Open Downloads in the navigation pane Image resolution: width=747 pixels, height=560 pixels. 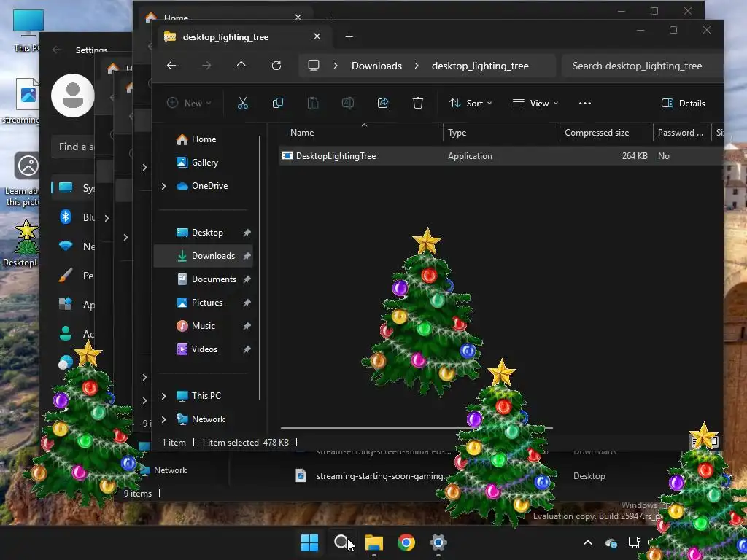[204, 256]
